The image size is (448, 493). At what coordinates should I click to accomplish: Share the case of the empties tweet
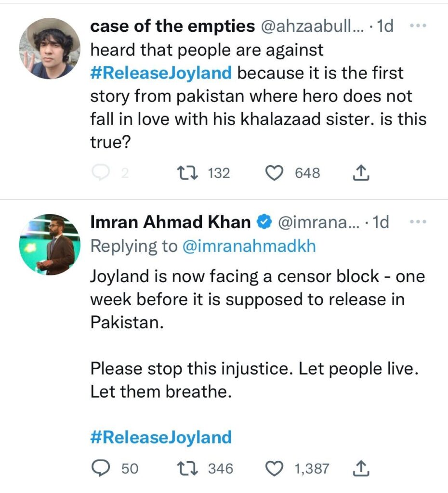tap(361, 173)
